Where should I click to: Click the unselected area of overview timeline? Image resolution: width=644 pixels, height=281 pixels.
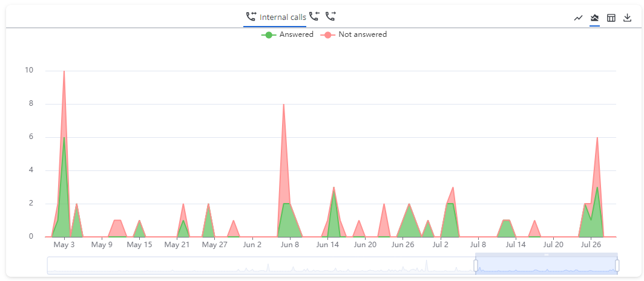tap(260, 265)
